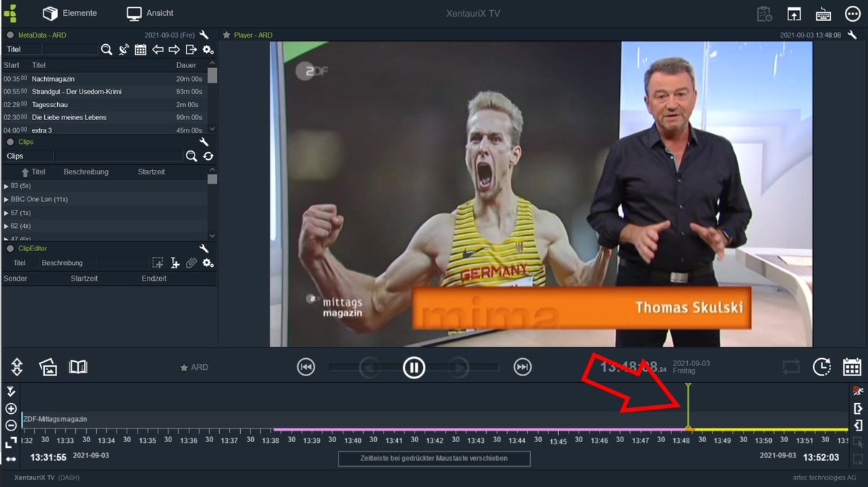Open the MetaData calendar date picker

coord(140,49)
